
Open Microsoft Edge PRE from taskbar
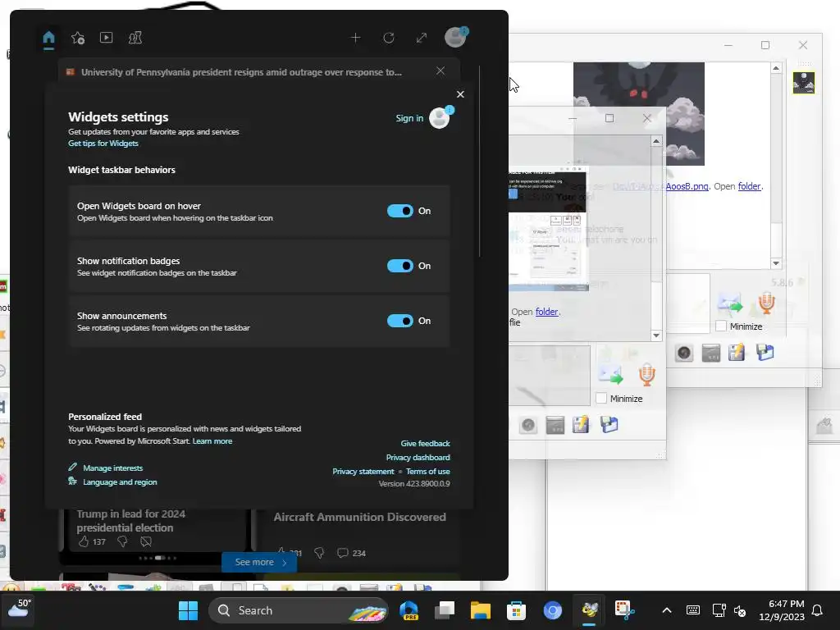coord(409,610)
